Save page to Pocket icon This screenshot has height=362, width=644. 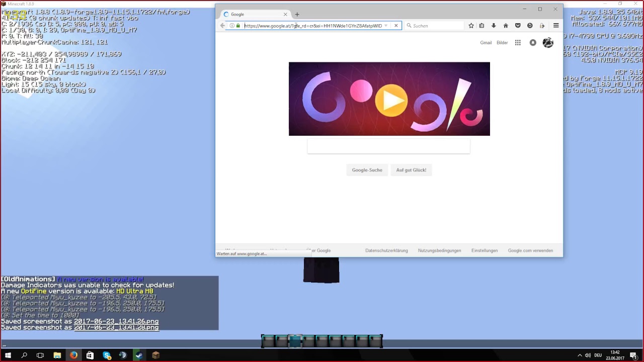click(518, 26)
